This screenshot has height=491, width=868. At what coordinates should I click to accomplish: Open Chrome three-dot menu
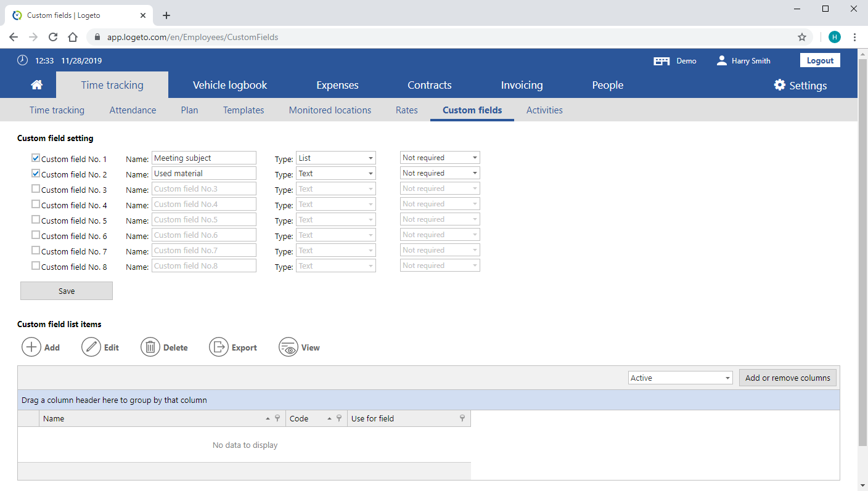point(854,37)
